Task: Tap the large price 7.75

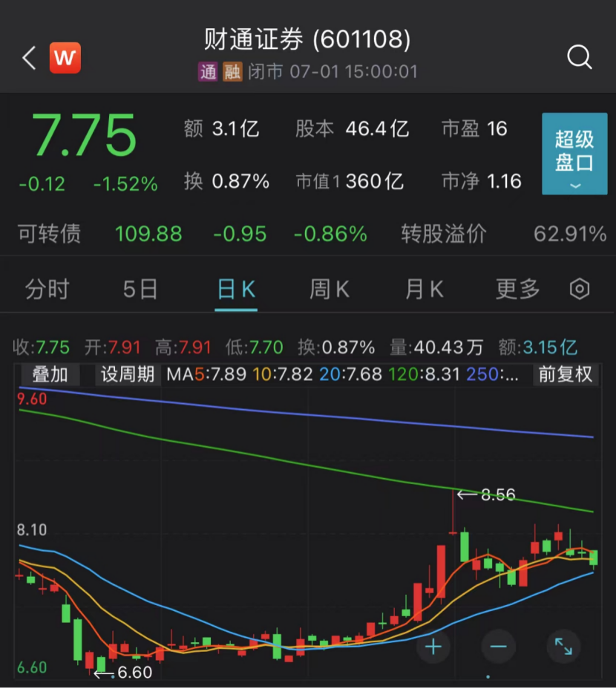Action: tap(83, 135)
